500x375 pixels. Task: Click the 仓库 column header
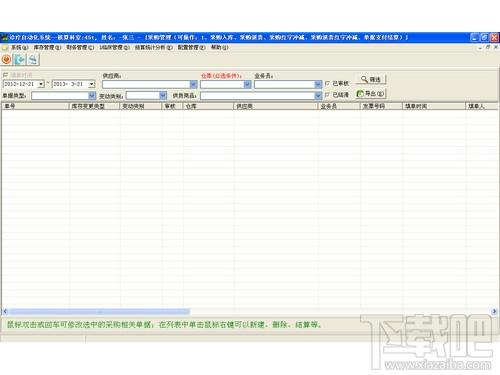point(208,106)
